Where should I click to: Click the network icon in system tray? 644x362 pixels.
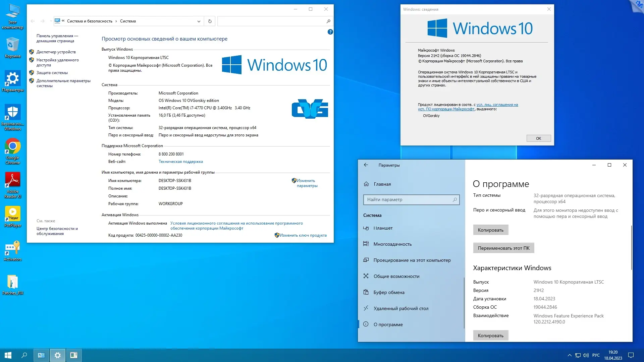[578, 355]
